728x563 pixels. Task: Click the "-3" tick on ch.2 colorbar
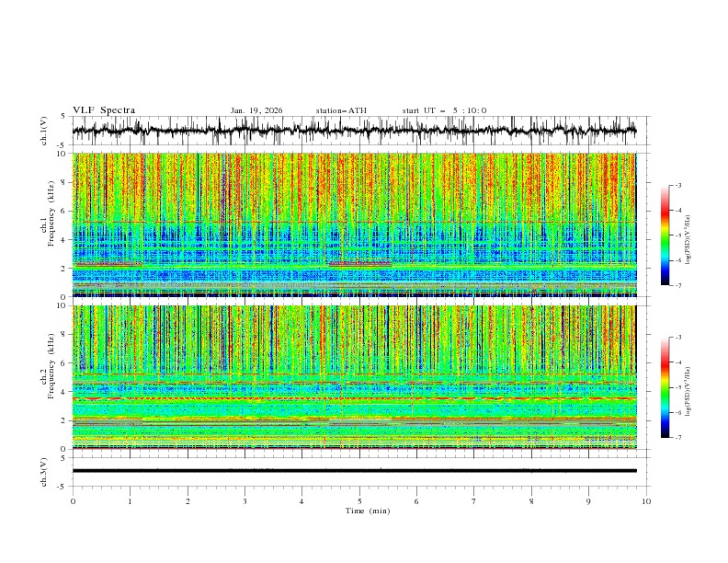(x=677, y=338)
